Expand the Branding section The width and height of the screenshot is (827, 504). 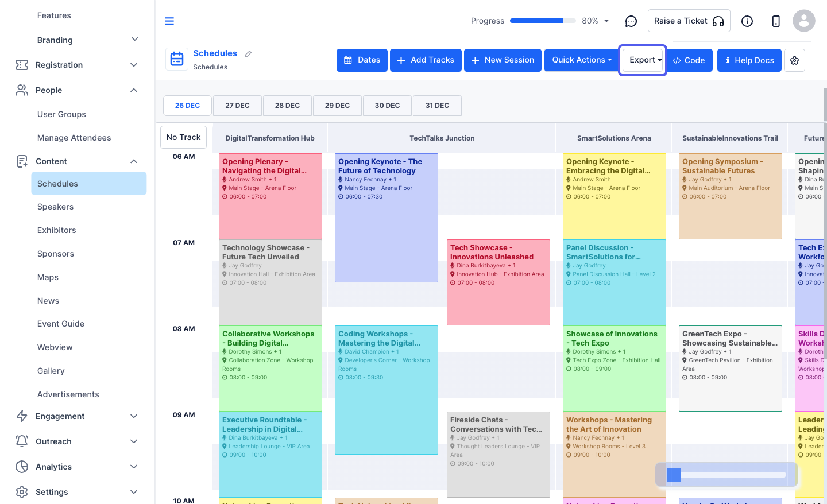[135, 40]
